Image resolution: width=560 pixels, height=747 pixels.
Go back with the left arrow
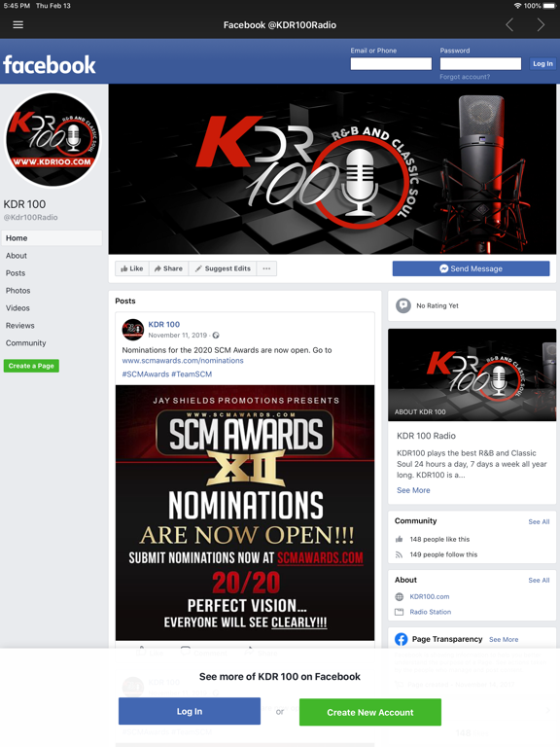[x=509, y=24]
